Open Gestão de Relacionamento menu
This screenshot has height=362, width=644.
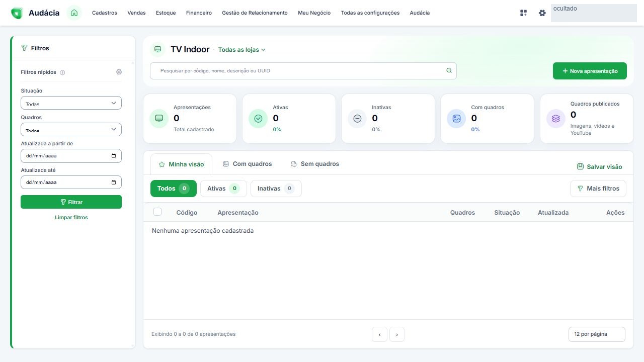(x=255, y=13)
